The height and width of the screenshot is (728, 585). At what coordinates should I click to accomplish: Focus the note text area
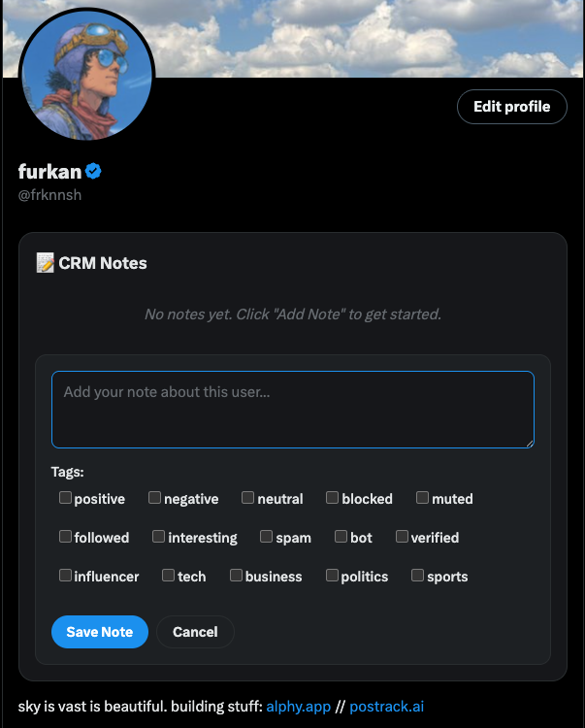292,410
